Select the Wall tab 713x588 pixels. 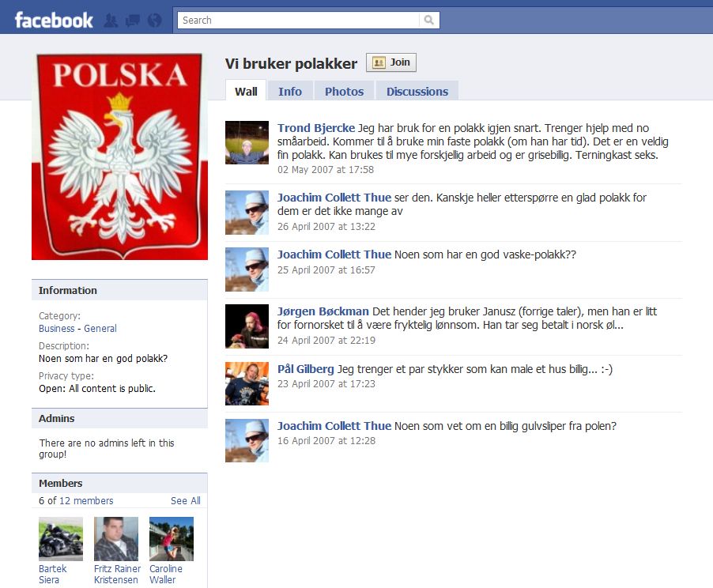[246, 92]
